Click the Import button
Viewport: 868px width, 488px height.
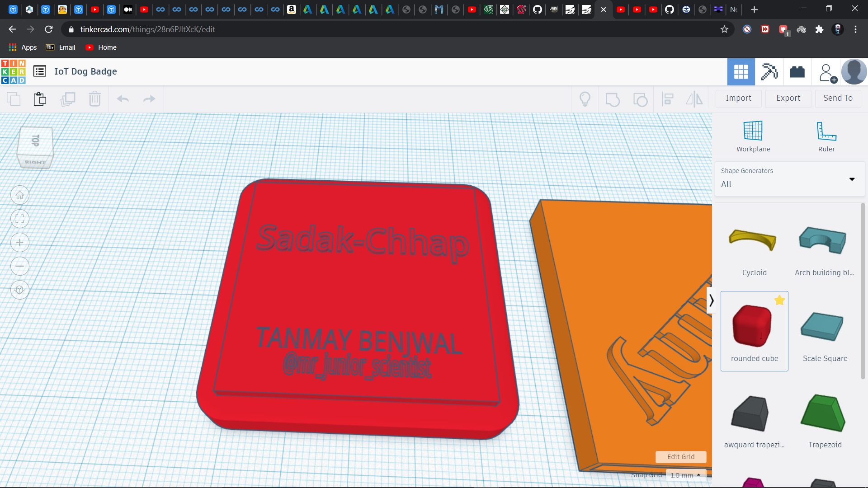738,98
